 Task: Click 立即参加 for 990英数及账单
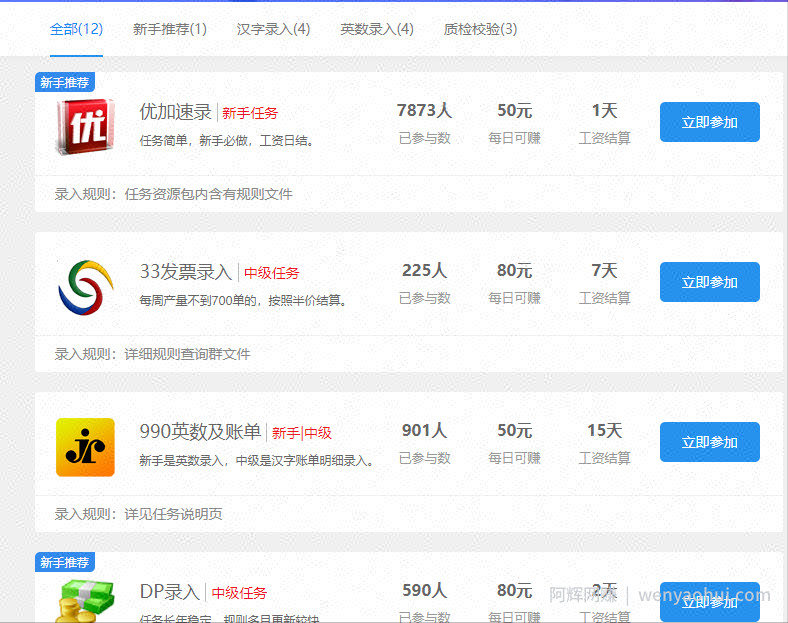(x=710, y=442)
